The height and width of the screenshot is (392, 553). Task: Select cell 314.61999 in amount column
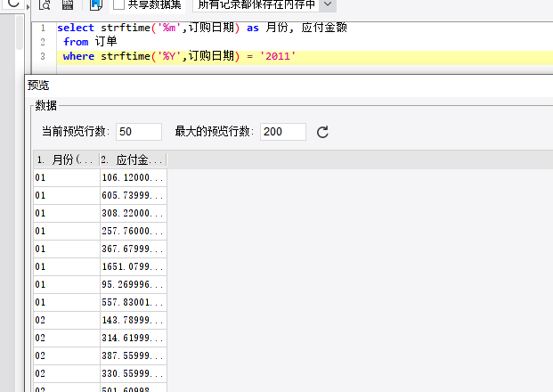(134, 338)
